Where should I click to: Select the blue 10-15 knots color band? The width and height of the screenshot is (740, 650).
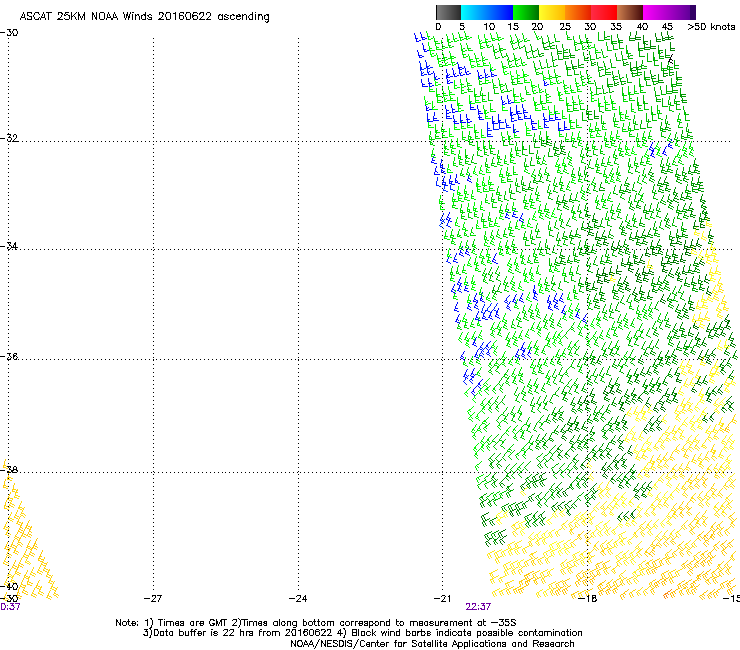(500, 12)
